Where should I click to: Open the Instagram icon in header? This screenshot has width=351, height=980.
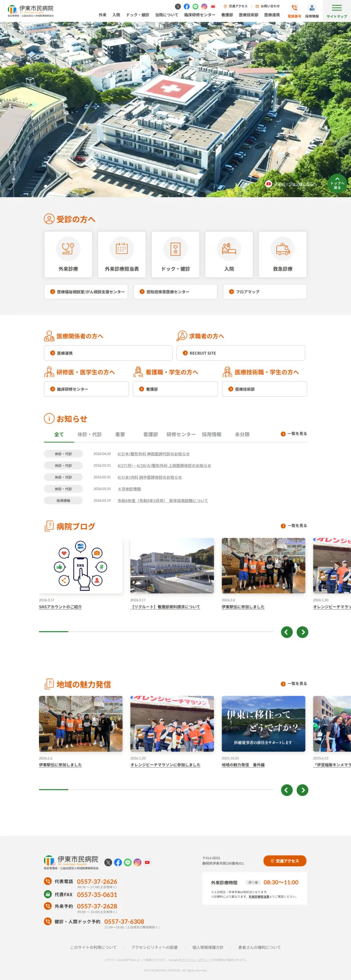204,7
